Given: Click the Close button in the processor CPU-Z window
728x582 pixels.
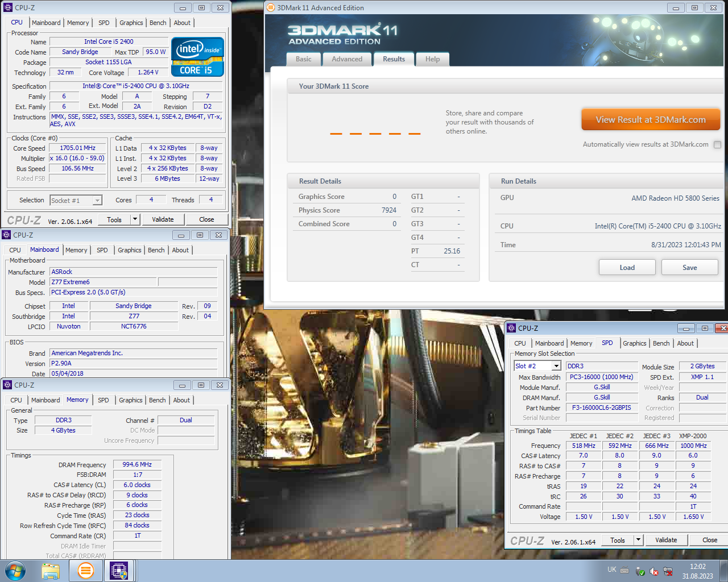Looking at the screenshot, I should click(x=206, y=219).
